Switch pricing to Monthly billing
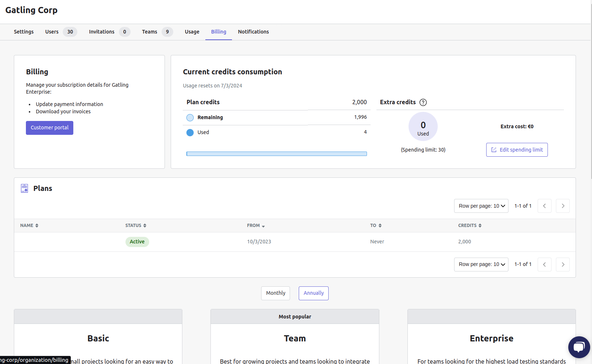The image size is (592, 364). point(275,293)
